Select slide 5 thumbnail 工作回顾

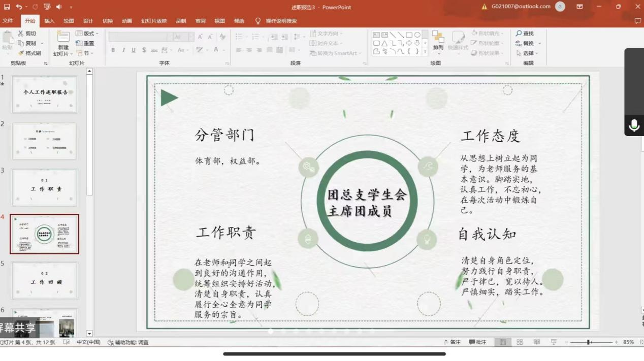click(x=45, y=280)
